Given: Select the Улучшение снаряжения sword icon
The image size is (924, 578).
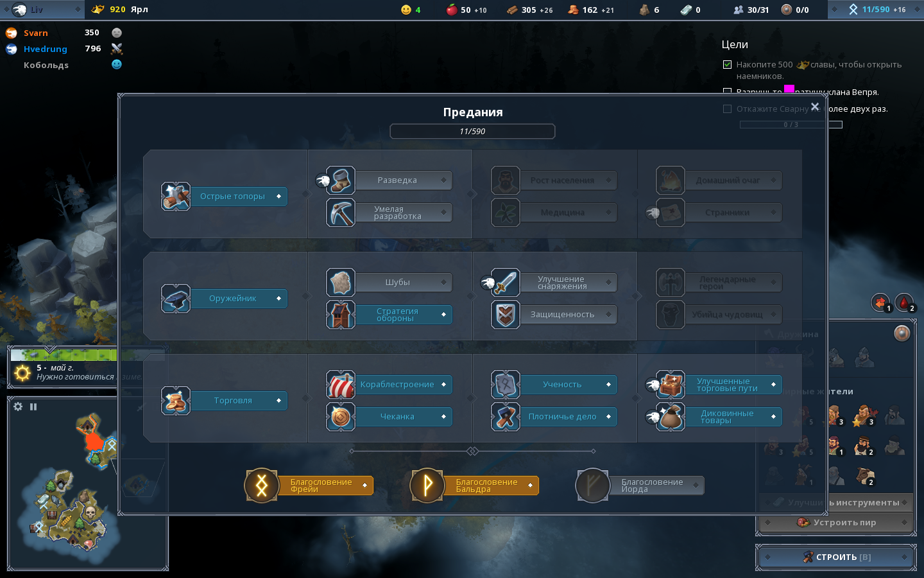Looking at the screenshot, I should click(x=506, y=283).
